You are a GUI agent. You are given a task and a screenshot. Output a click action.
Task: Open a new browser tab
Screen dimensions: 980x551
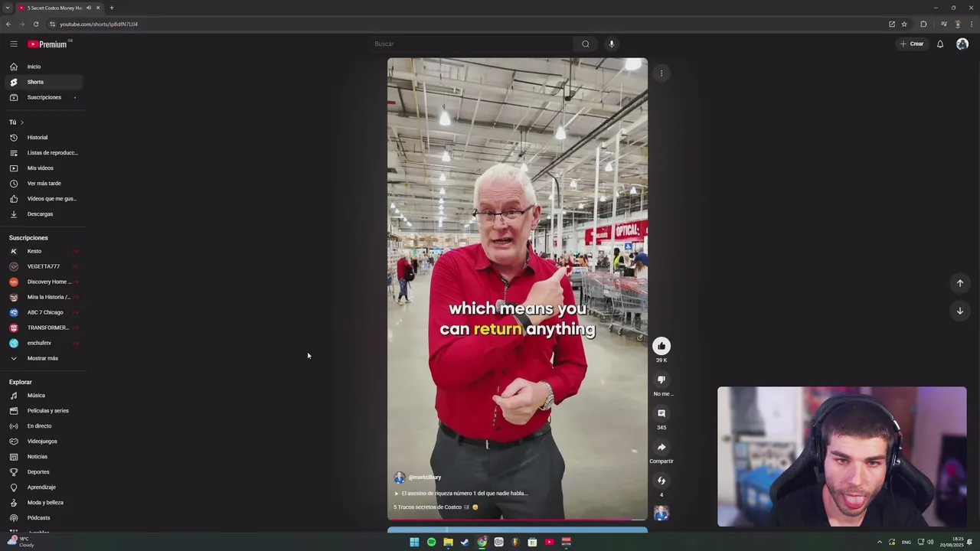click(112, 8)
